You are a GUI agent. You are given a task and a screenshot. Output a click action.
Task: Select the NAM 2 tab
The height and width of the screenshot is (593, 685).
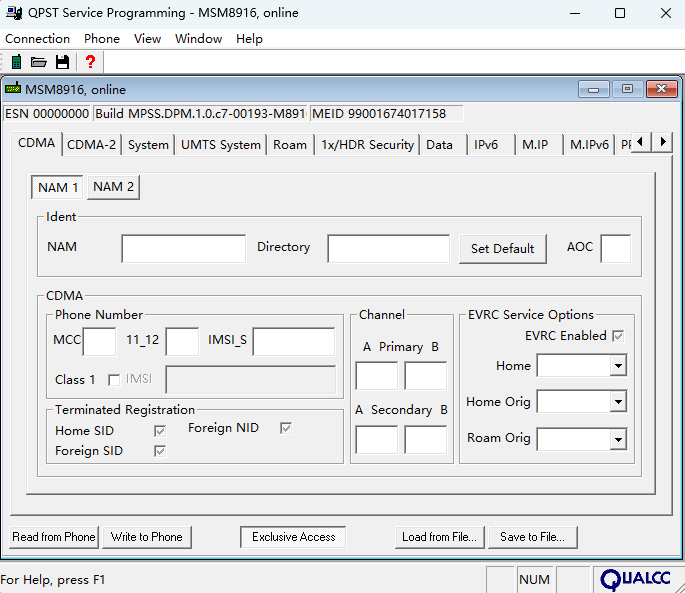click(x=113, y=187)
